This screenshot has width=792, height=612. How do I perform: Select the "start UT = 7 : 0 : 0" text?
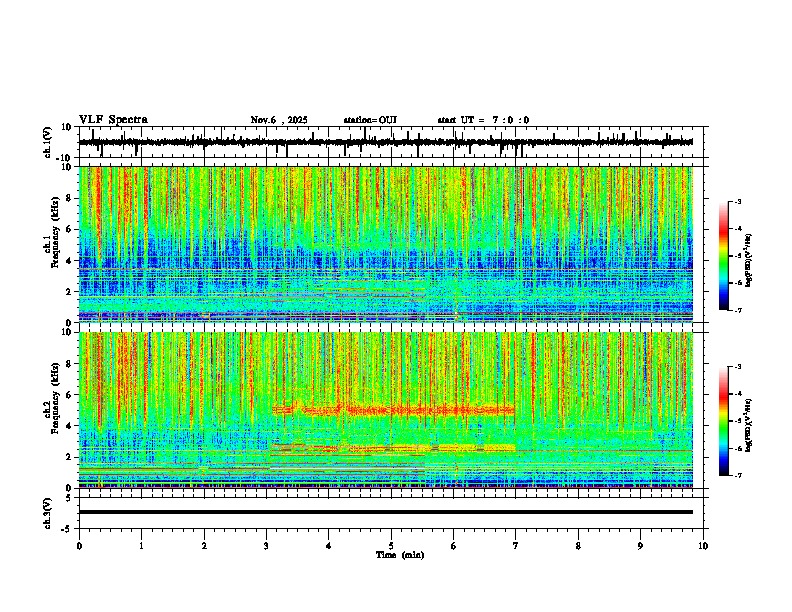click(x=483, y=120)
